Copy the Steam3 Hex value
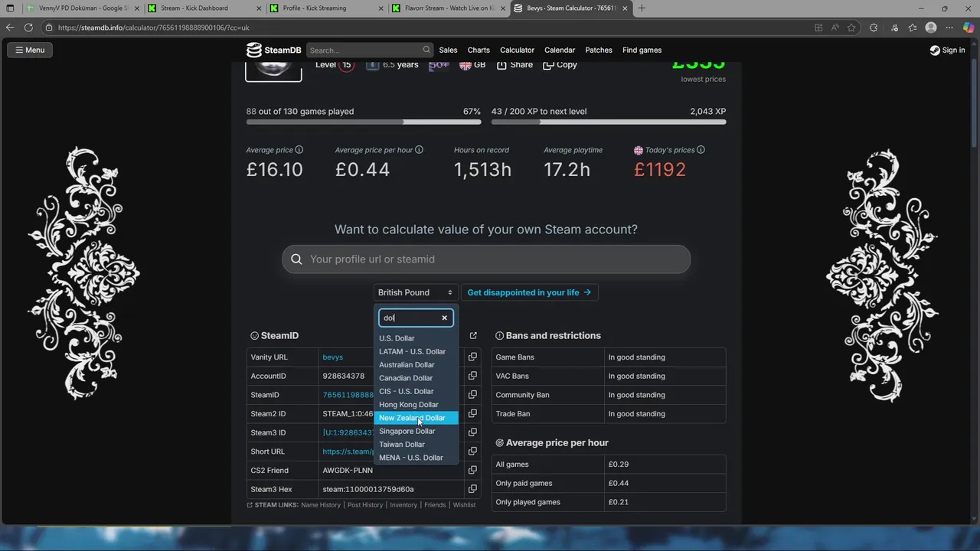 (x=472, y=489)
